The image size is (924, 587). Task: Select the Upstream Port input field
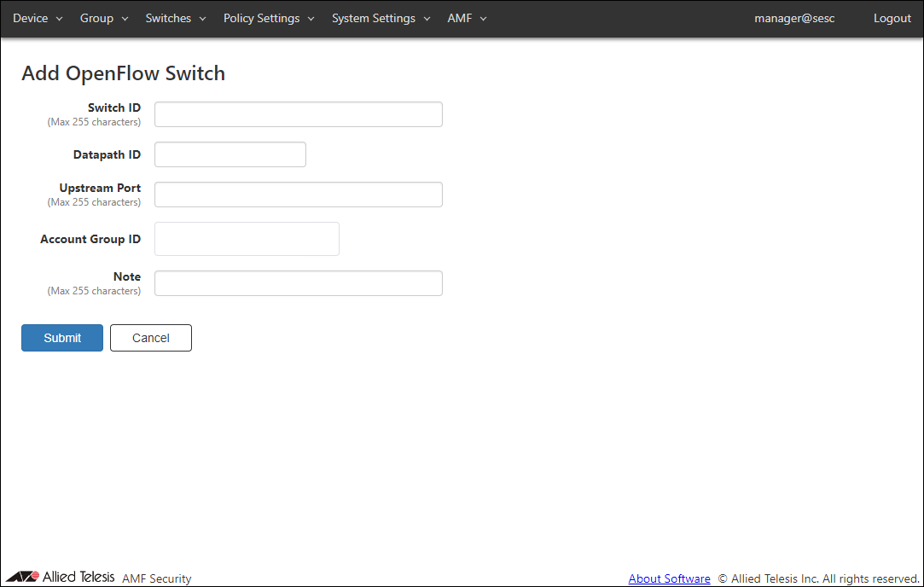298,195
